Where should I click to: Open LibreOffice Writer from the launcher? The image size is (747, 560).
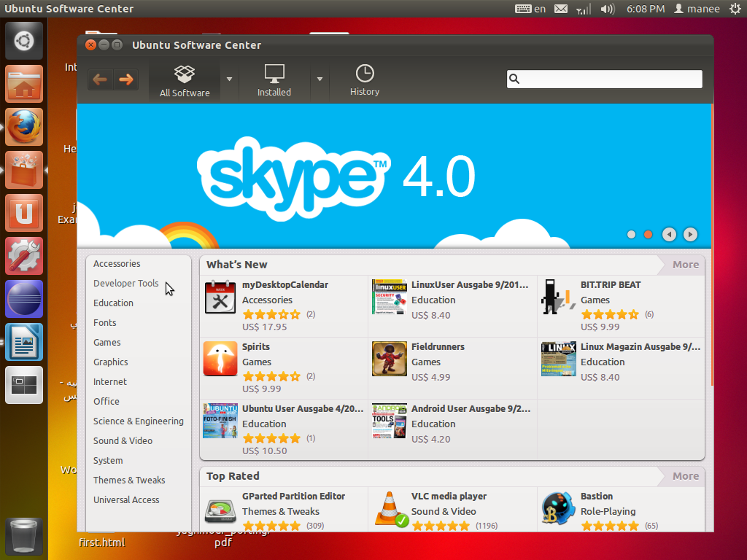click(x=24, y=342)
